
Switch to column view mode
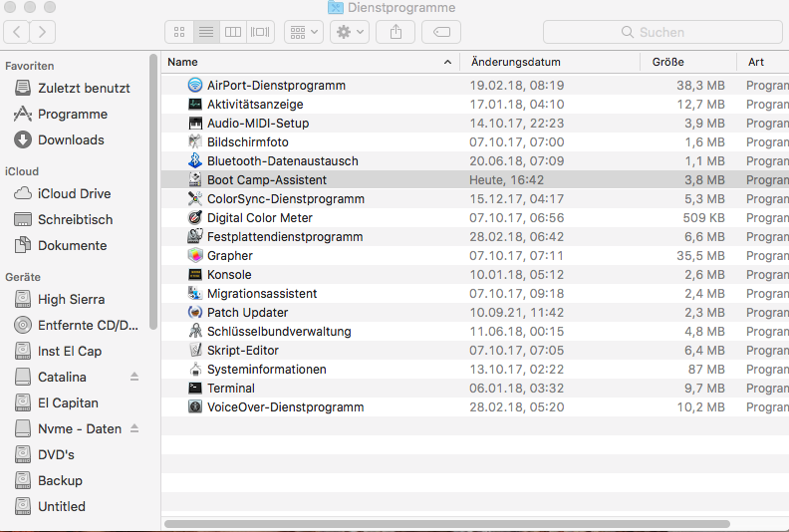pos(233,32)
